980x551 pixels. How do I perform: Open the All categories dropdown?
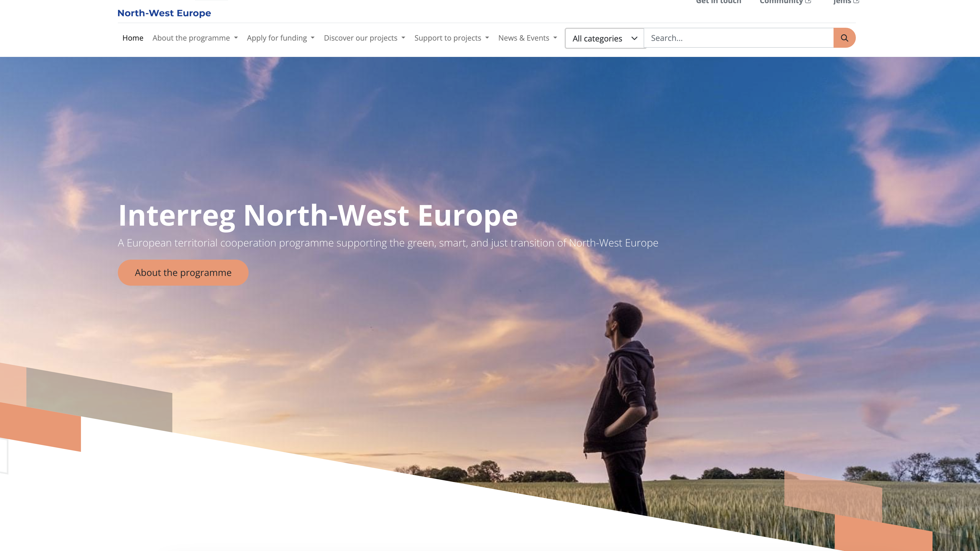[x=604, y=38]
